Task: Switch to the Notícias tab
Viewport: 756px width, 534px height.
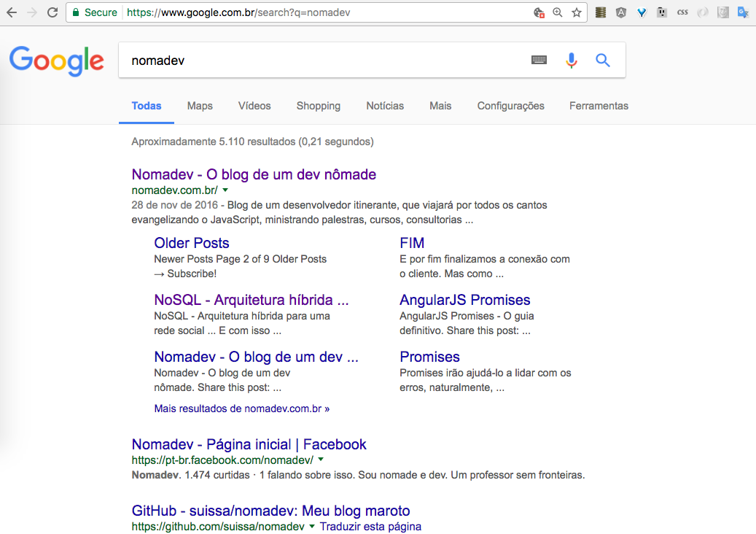Action: (x=385, y=106)
